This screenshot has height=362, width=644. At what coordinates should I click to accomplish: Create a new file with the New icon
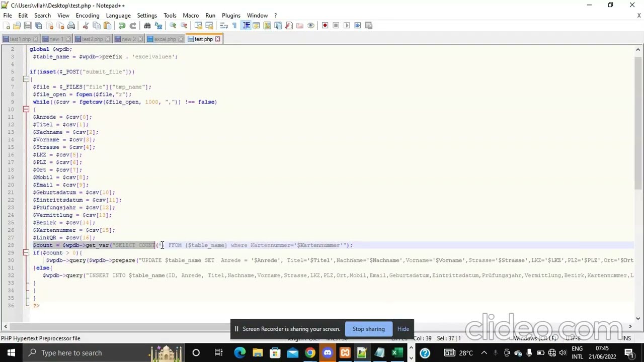point(7,26)
